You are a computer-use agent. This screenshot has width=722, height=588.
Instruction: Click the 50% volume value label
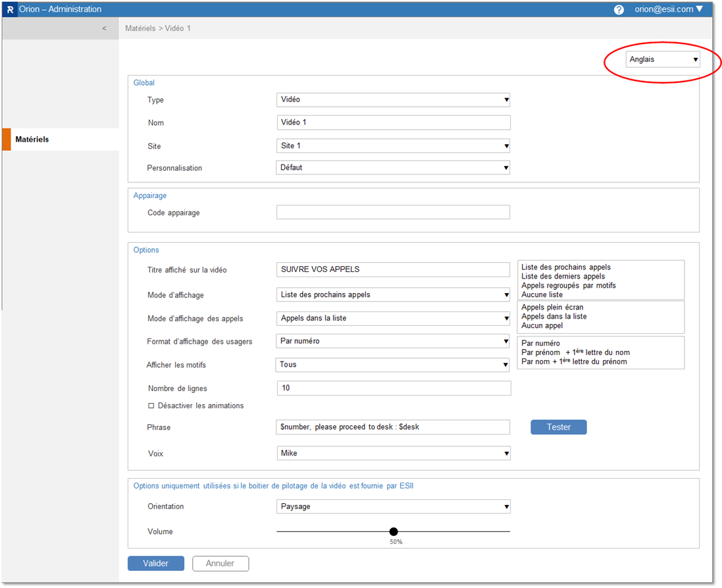pos(396,542)
